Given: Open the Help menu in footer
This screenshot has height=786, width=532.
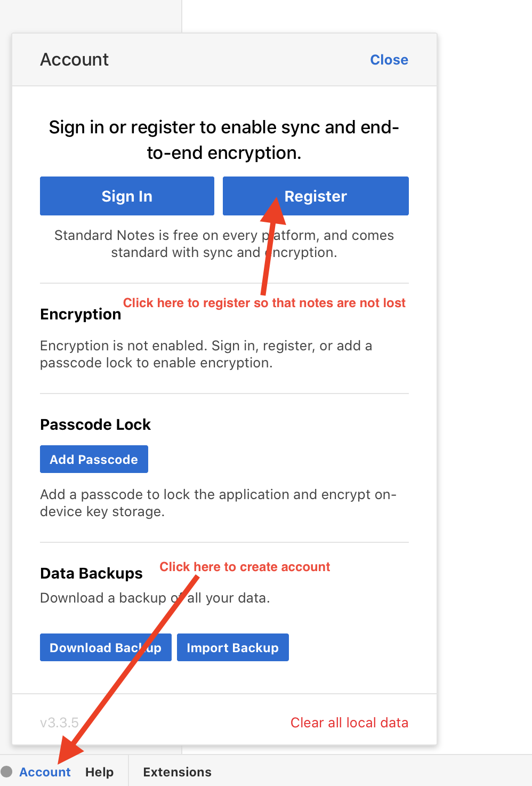Looking at the screenshot, I should coord(99,772).
